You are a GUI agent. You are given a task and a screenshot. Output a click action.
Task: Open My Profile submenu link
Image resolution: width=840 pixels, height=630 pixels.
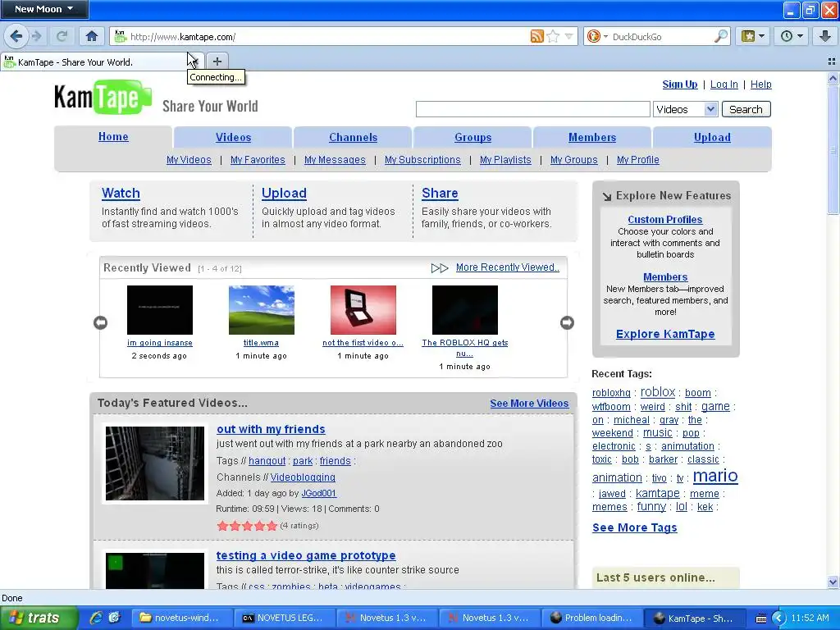click(637, 160)
